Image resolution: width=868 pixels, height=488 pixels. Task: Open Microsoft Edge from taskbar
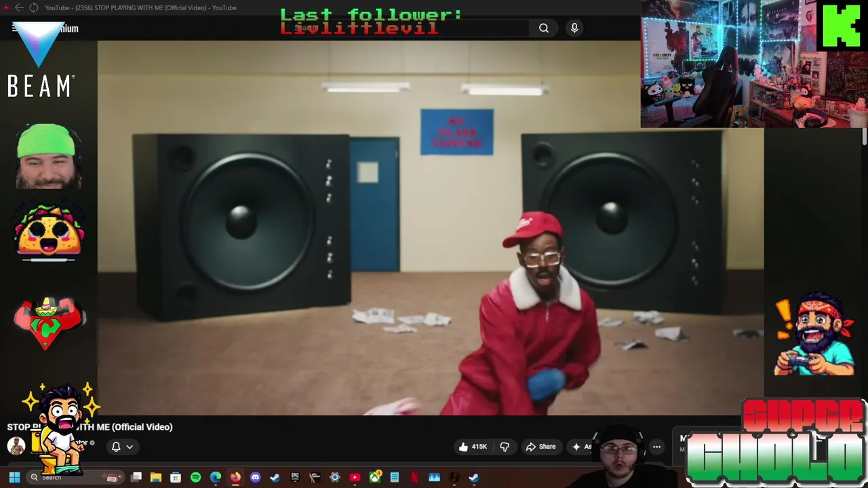point(216,477)
